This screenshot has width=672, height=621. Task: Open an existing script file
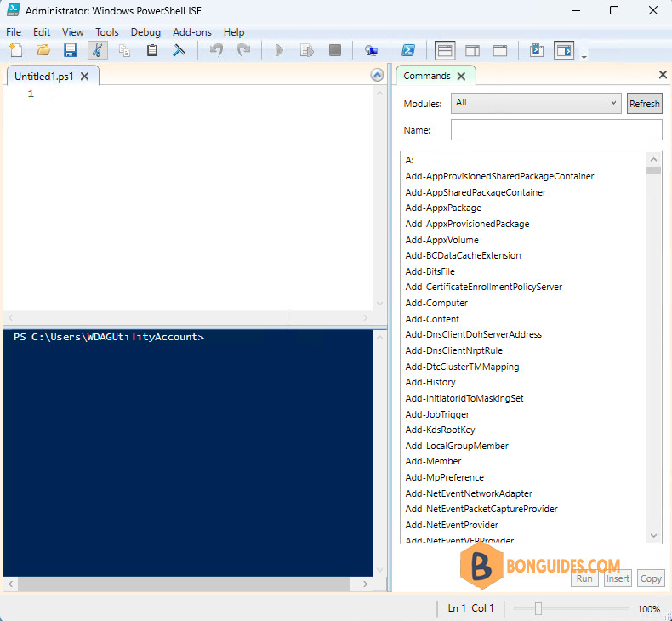pos(43,50)
